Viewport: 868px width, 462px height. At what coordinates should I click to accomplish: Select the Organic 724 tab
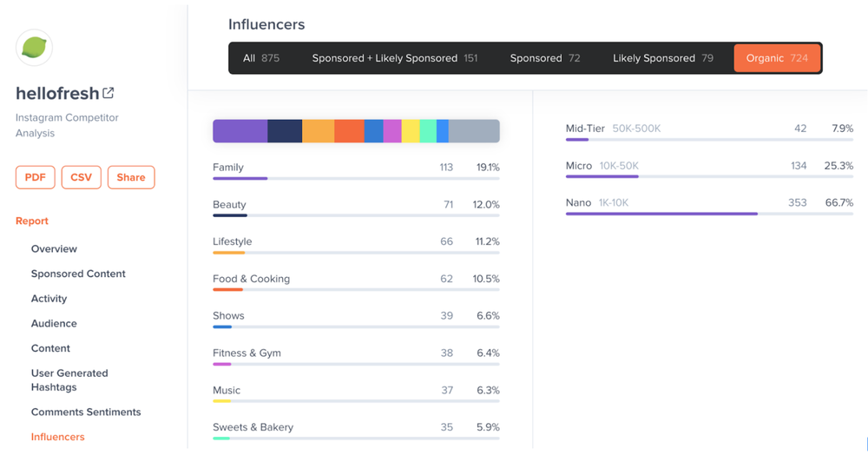click(x=777, y=58)
